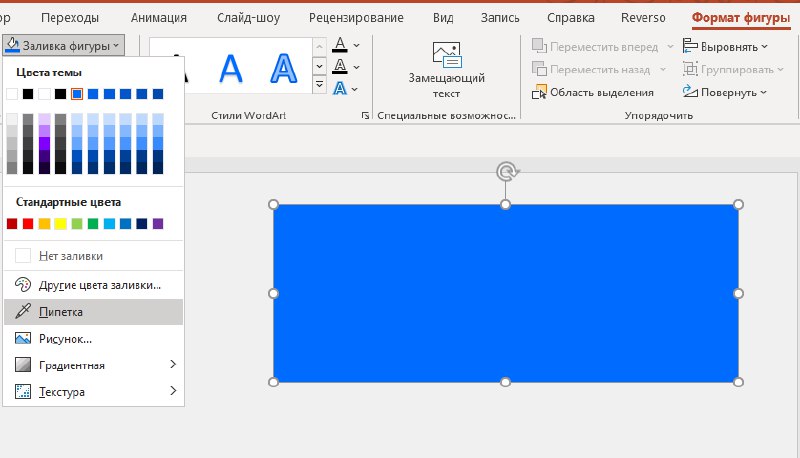Click the rectangle's top-left corner handle
Image resolution: width=800 pixels, height=458 pixels.
[x=273, y=205]
